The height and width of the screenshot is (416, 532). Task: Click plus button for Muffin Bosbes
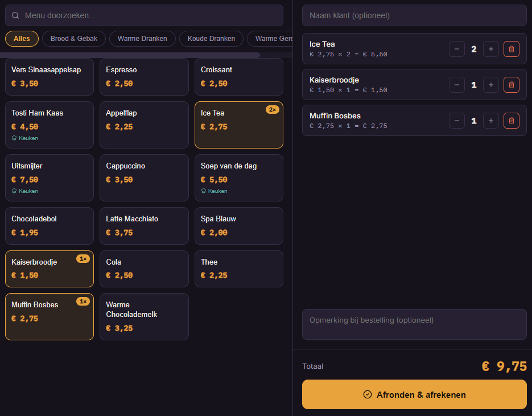coord(491,121)
